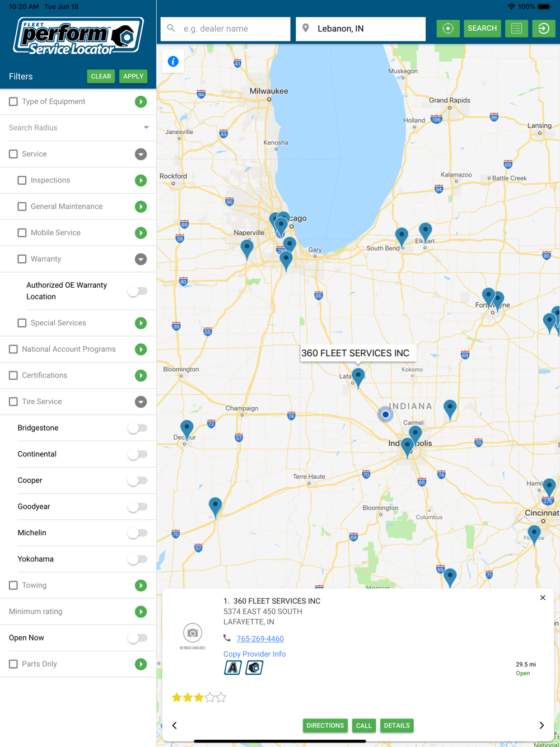The image size is (560, 747).
Task: Tap the CALL button on provider card
Action: point(364,726)
